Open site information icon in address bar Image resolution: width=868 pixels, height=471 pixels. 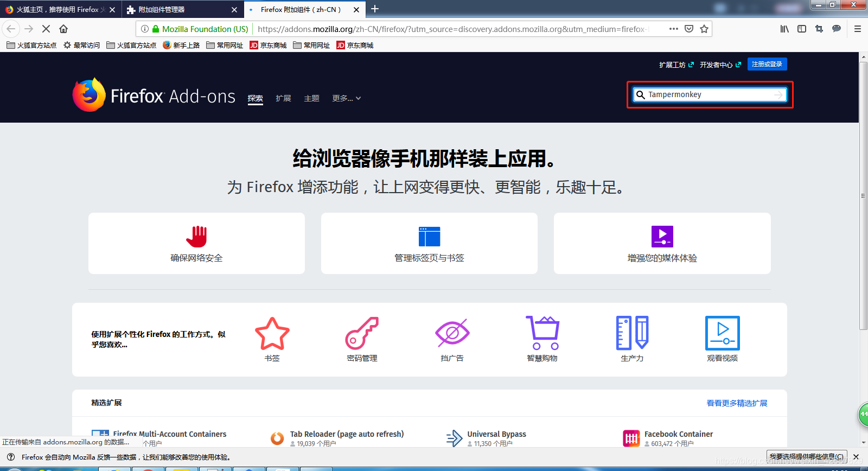point(145,29)
